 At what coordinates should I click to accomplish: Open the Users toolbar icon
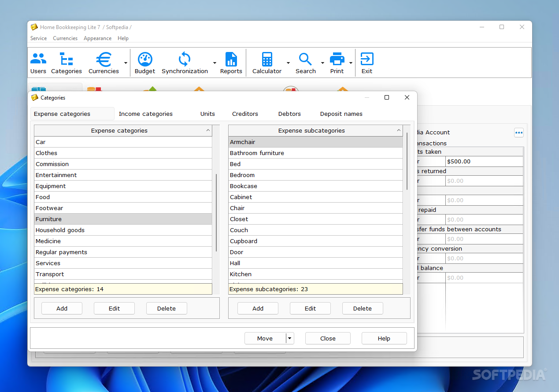pyautogui.click(x=38, y=63)
